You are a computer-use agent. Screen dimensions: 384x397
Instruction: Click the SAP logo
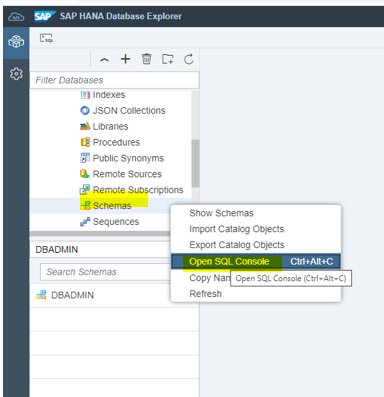tap(44, 16)
